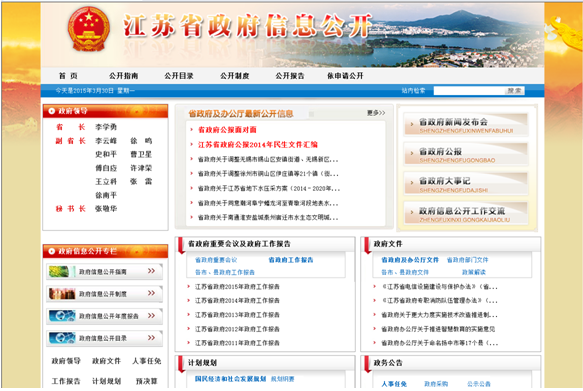Go to 依申请公开 menu item

click(x=345, y=76)
